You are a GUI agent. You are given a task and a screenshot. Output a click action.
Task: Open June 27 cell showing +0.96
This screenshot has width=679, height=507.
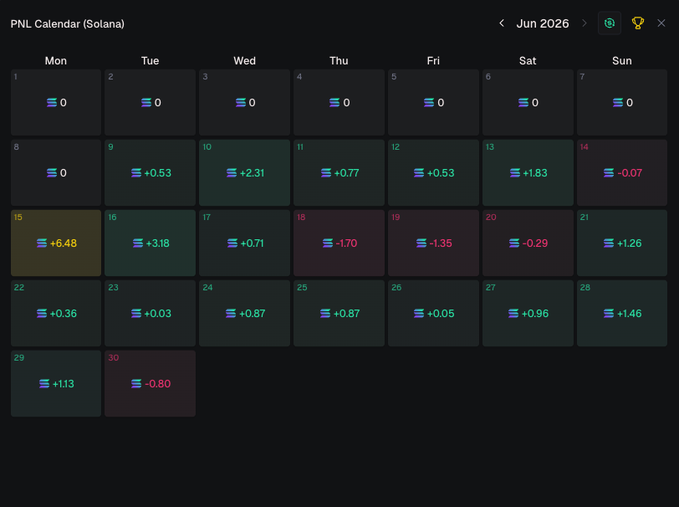click(x=527, y=313)
